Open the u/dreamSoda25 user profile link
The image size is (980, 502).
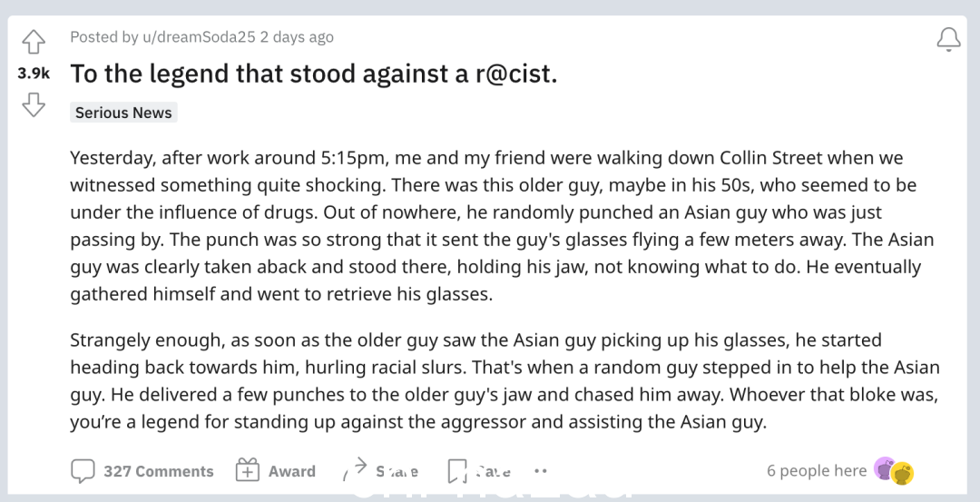click(199, 37)
